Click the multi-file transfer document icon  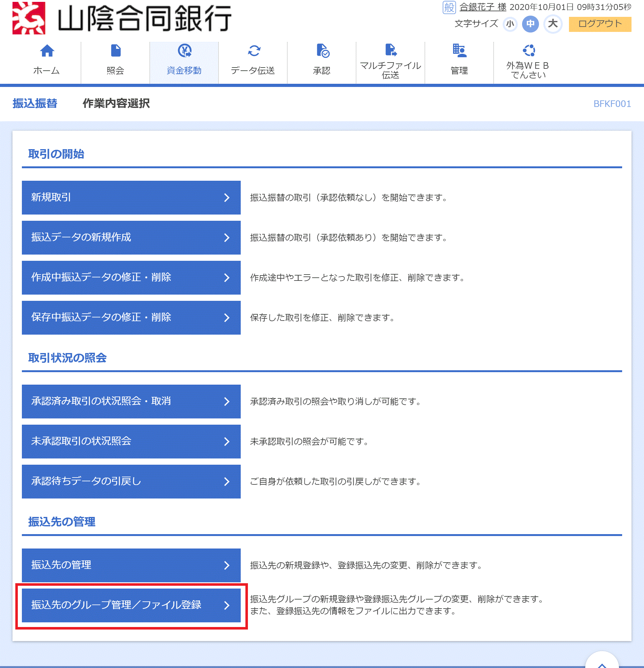pyautogui.click(x=391, y=50)
